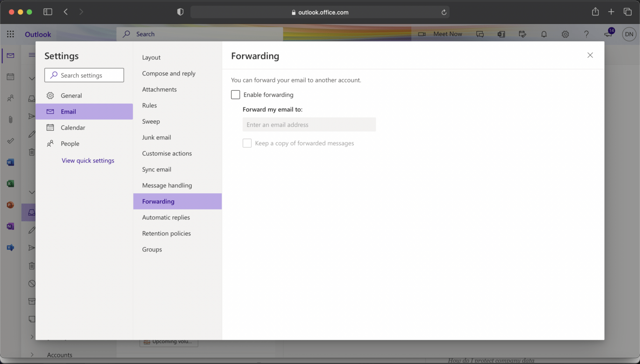Select the Word icon in the sidebar
This screenshot has width=640, height=364.
[x=10, y=162]
